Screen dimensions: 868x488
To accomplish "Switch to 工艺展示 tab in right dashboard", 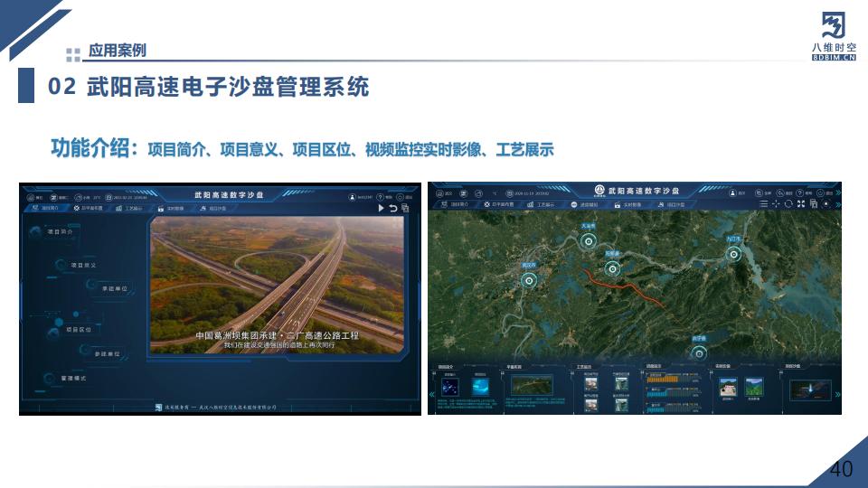I will tap(546, 205).
